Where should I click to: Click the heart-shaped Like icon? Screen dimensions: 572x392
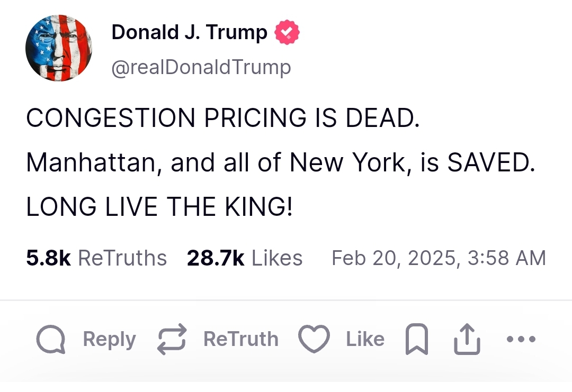click(314, 339)
